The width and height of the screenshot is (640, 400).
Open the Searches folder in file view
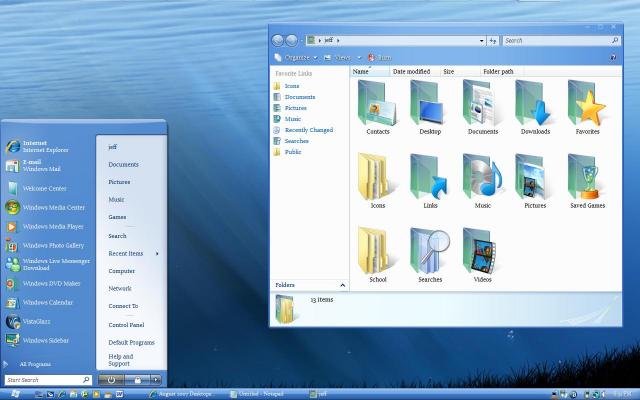[x=430, y=255]
